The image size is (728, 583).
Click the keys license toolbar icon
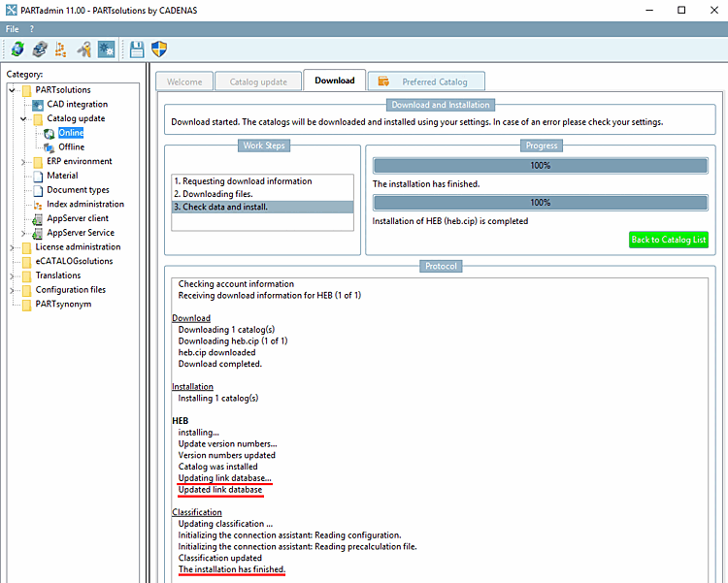point(84,49)
